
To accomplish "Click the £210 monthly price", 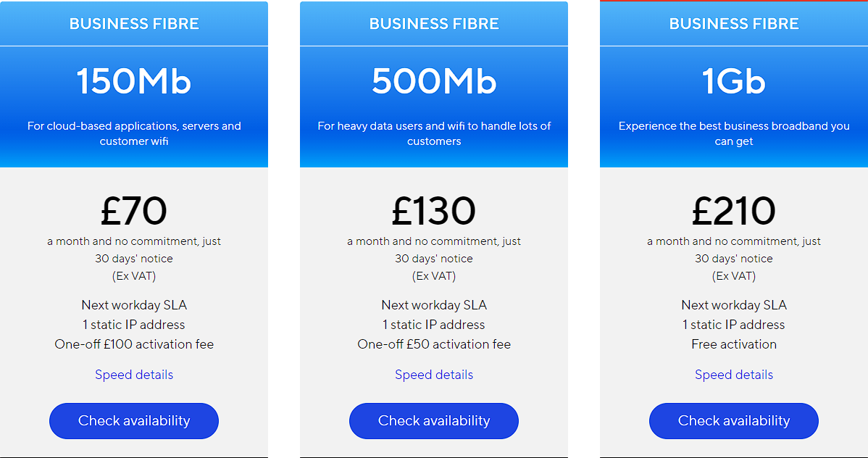I will click(x=734, y=211).
